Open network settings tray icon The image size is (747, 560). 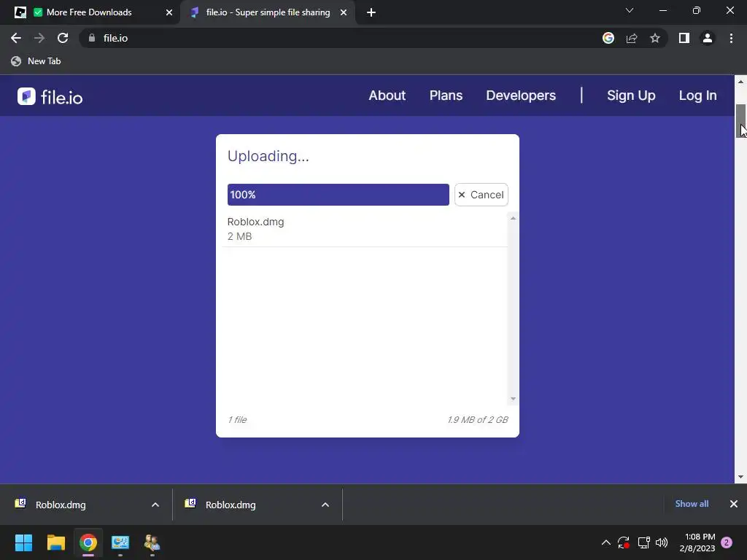643,542
